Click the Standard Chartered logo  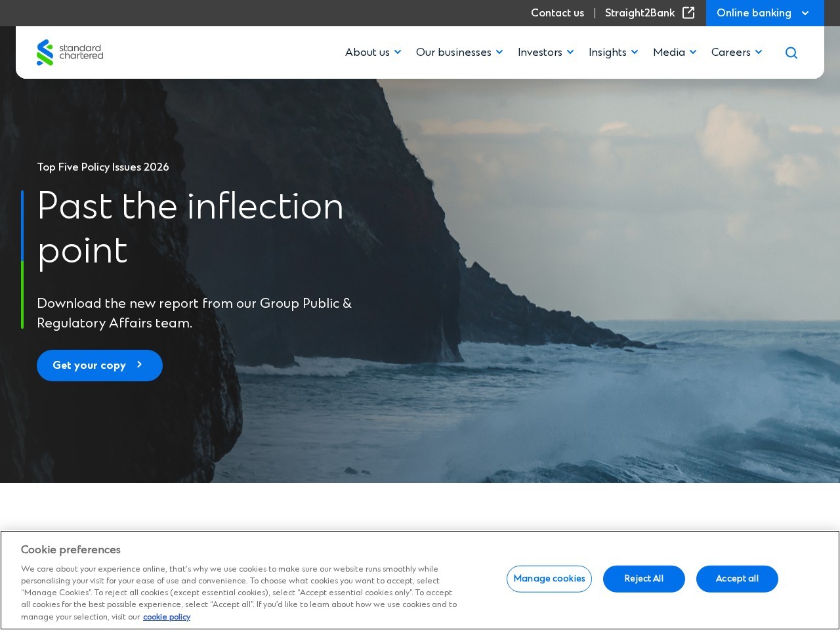point(70,52)
